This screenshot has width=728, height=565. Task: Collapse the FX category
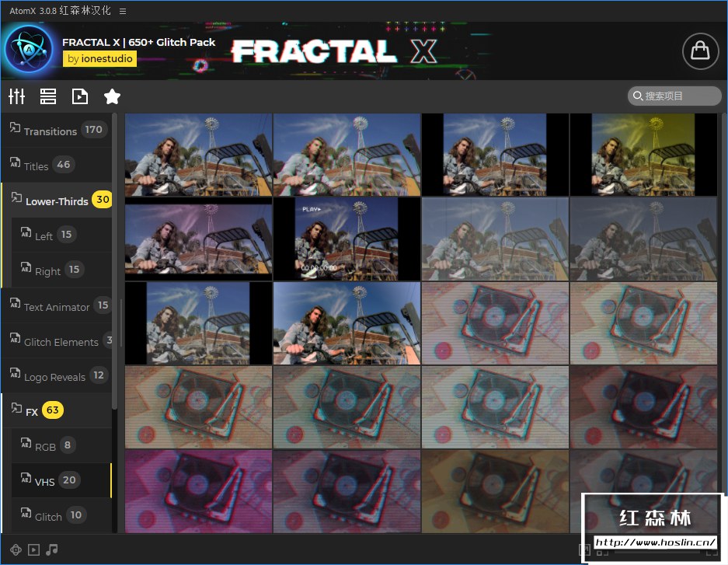coord(57,410)
